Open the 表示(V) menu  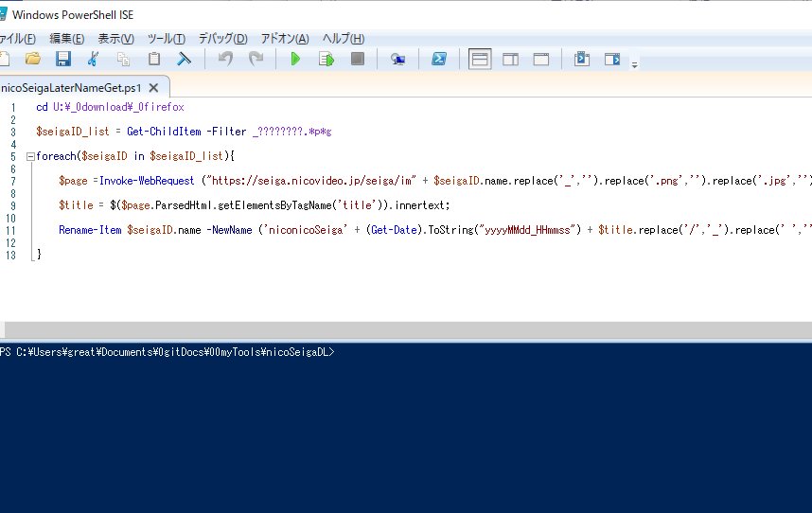click(x=116, y=38)
